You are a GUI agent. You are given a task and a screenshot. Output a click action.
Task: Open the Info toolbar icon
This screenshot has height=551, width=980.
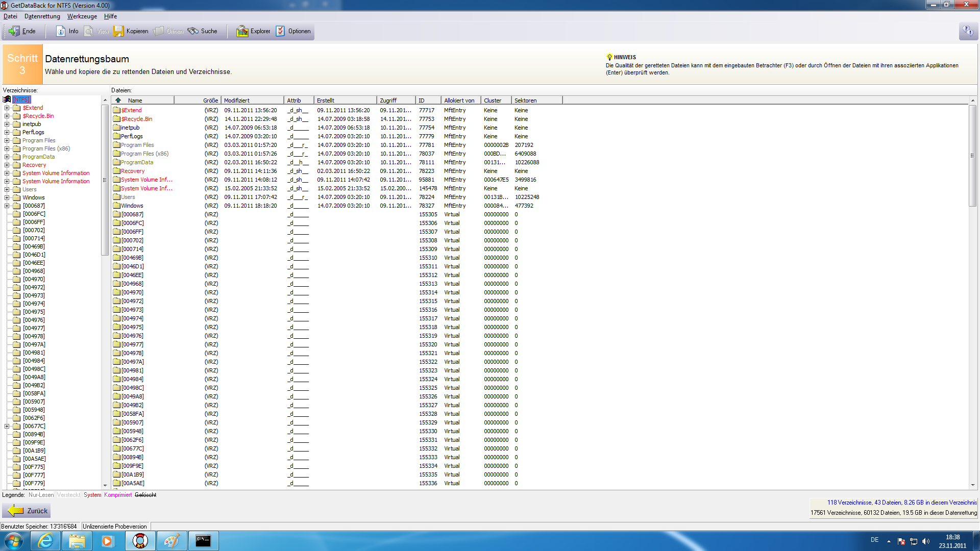[61, 31]
